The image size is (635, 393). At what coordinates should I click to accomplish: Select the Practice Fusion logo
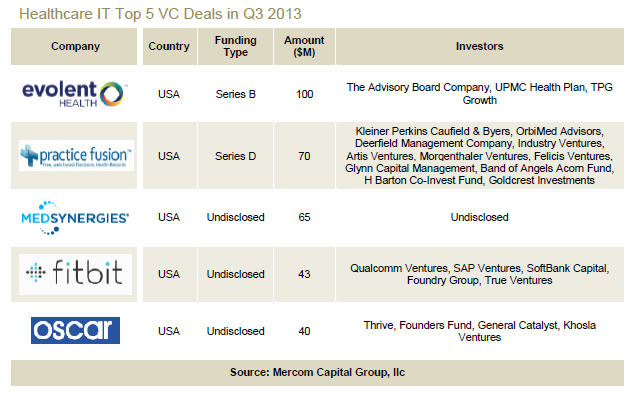(76, 156)
